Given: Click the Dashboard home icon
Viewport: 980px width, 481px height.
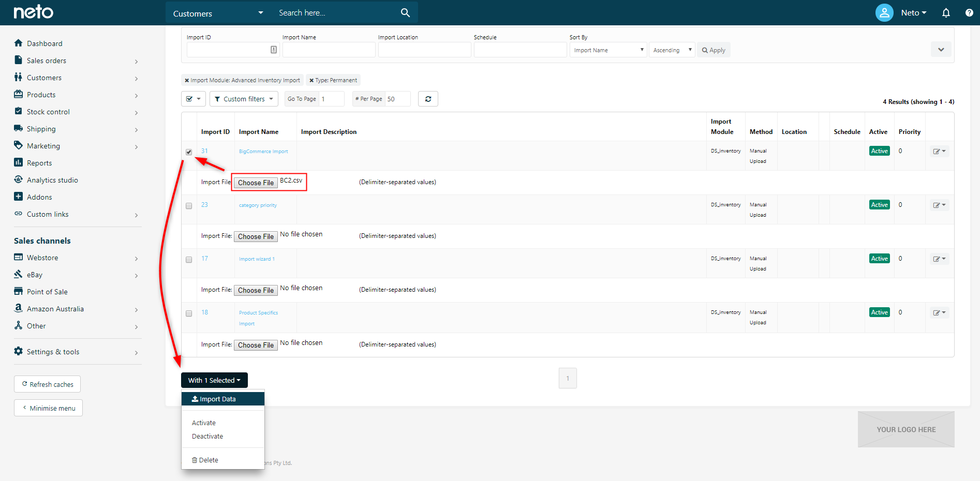Looking at the screenshot, I should tap(19, 43).
